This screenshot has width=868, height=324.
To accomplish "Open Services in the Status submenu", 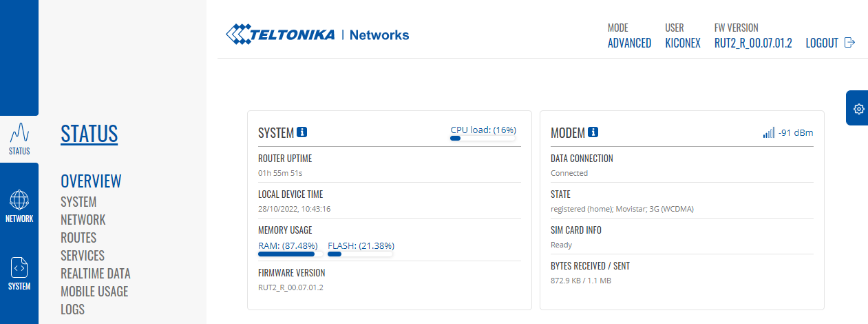I will coord(83,256).
